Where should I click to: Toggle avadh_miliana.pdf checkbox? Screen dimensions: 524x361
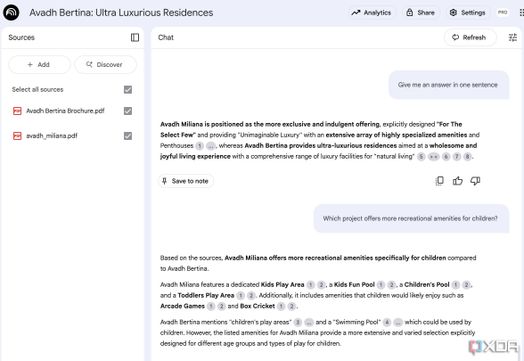pyautogui.click(x=128, y=136)
